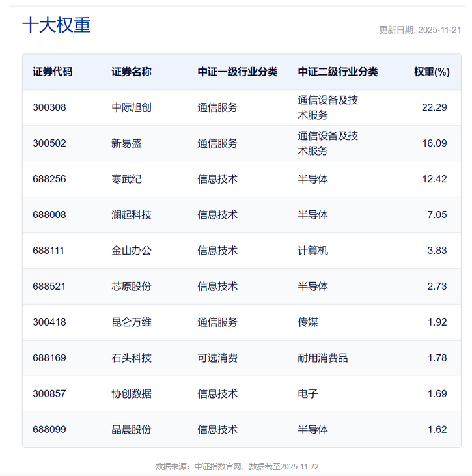Select security name 金山办公

coord(131,251)
